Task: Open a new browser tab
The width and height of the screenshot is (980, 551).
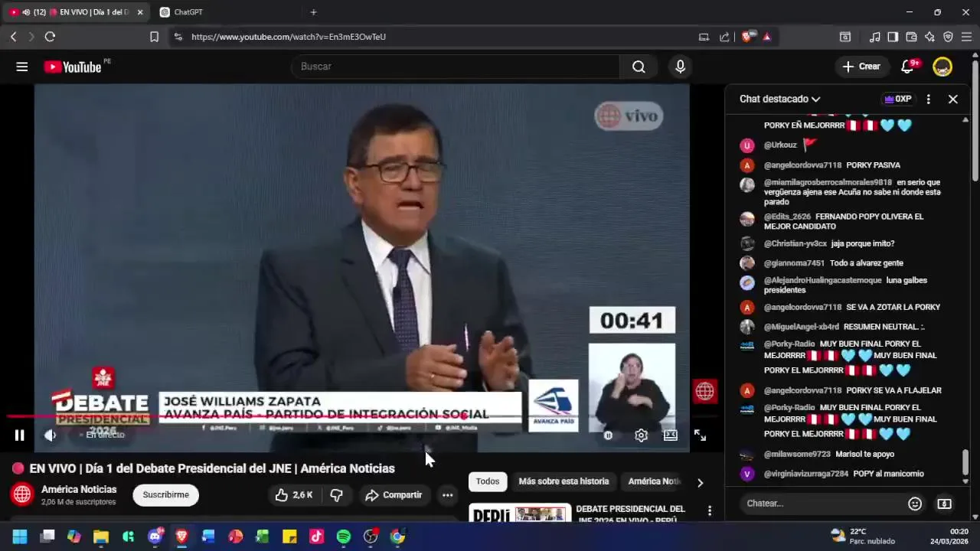Action: coord(313,12)
